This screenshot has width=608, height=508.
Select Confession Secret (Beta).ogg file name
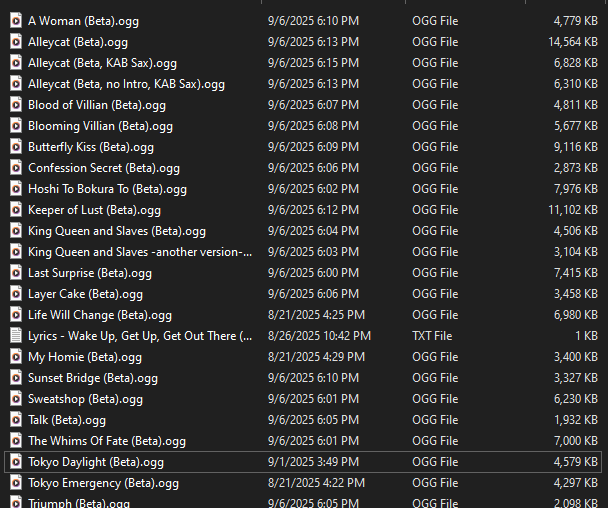pos(104,168)
